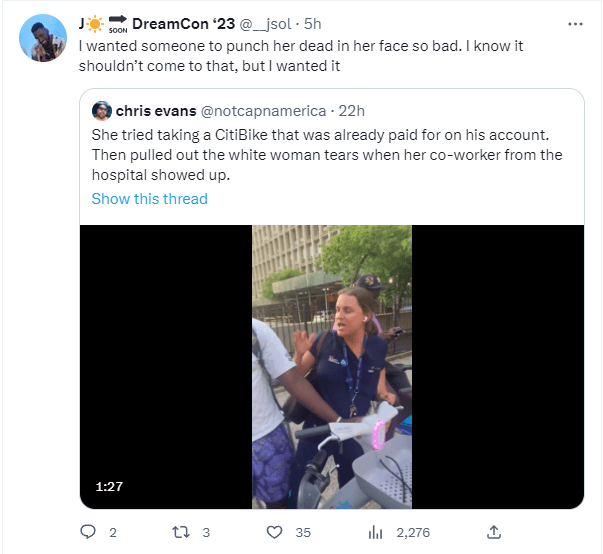
Task: Open the view analytics bar chart icon
Action: (375, 532)
